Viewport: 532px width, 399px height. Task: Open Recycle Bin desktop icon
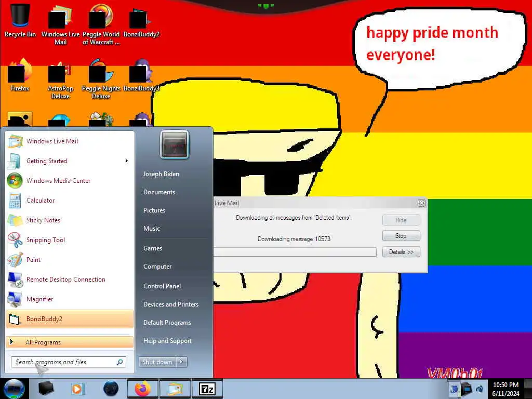click(x=20, y=20)
